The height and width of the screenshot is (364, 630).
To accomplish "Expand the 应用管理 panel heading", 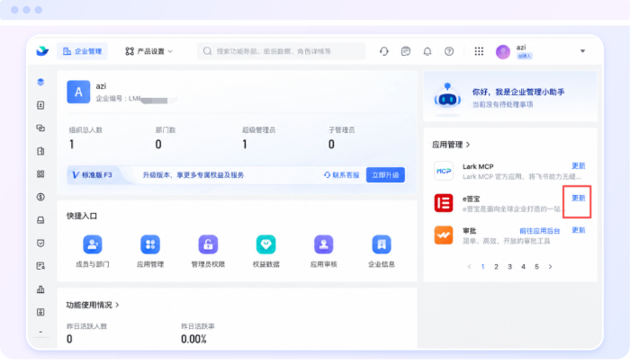I will point(451,145).
